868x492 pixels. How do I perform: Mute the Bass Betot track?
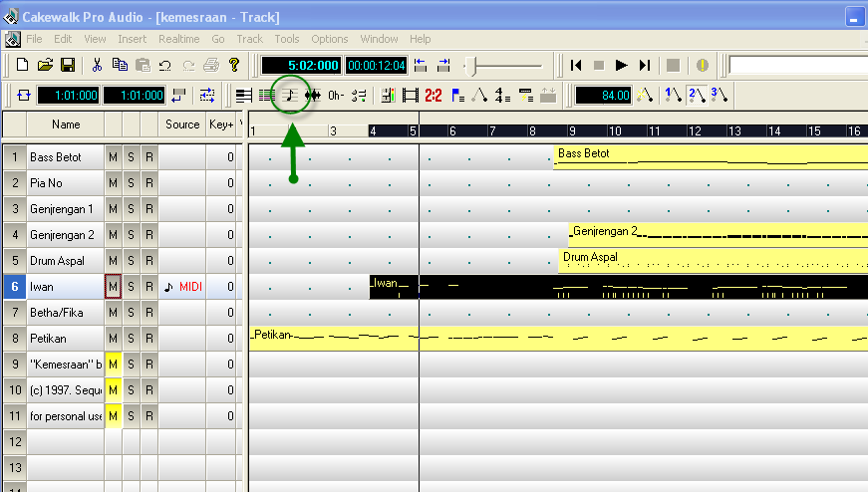pyautogui.click(x=113, y=157)
